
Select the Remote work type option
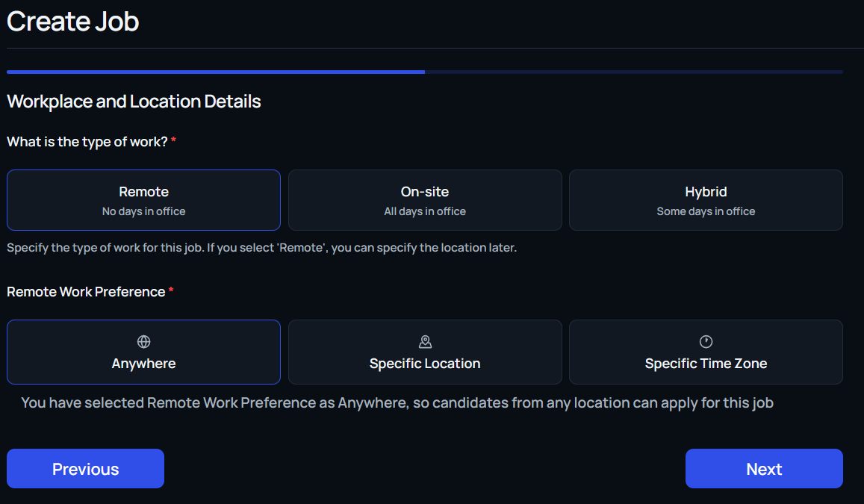click(x=143, y=200)
